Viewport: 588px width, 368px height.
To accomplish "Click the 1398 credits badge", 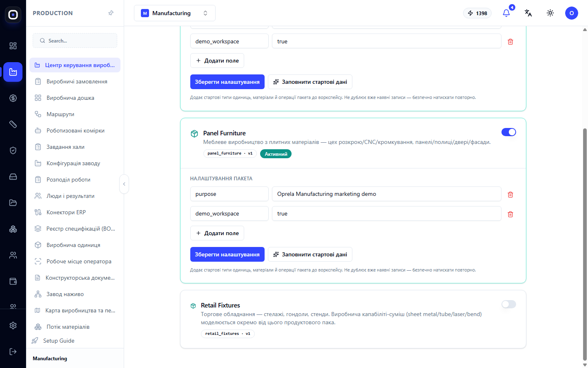I will [477, 13].
